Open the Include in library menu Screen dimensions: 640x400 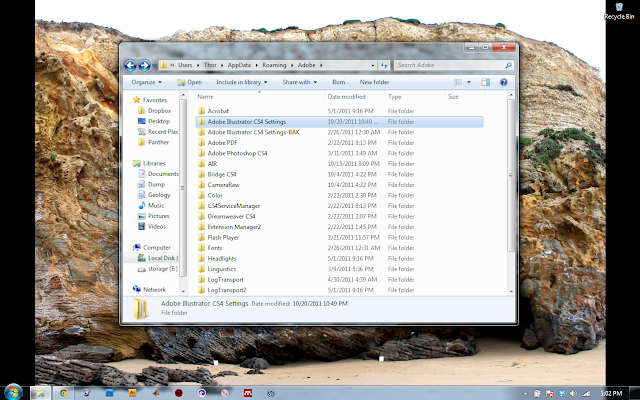point(242,82)
